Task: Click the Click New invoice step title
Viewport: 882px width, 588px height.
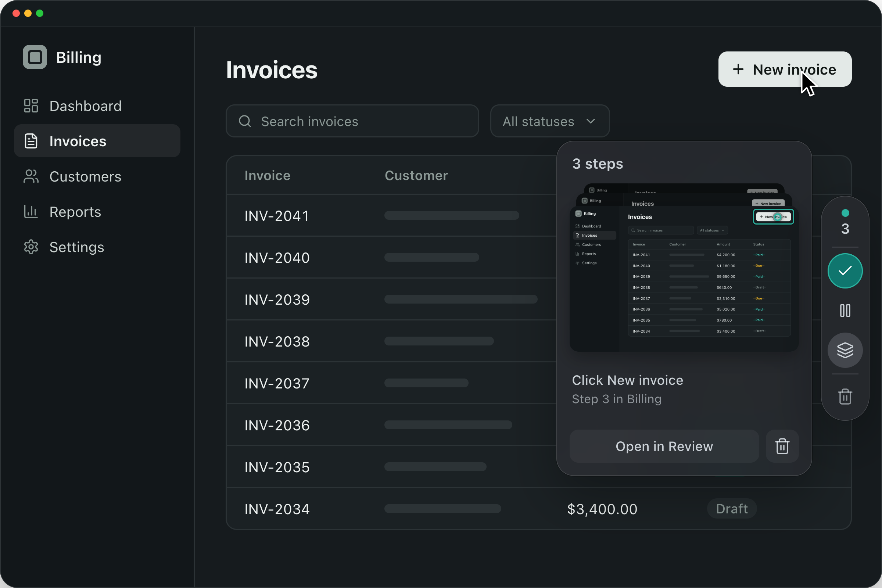Action: 627,380
